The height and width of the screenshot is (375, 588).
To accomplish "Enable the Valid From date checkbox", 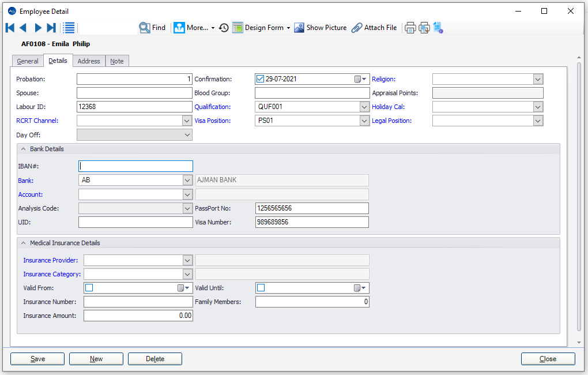I will [x=89, y=287].
